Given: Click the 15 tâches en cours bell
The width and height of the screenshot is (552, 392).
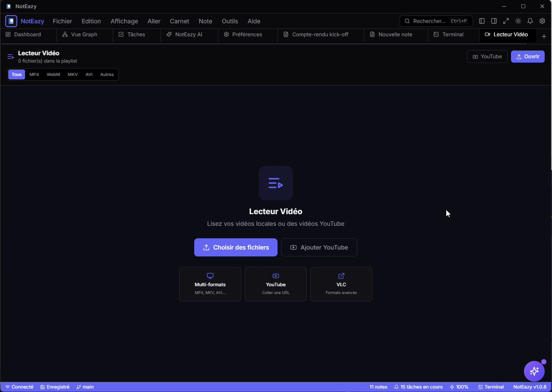Looking at the screenshot, I should (418, 387).
